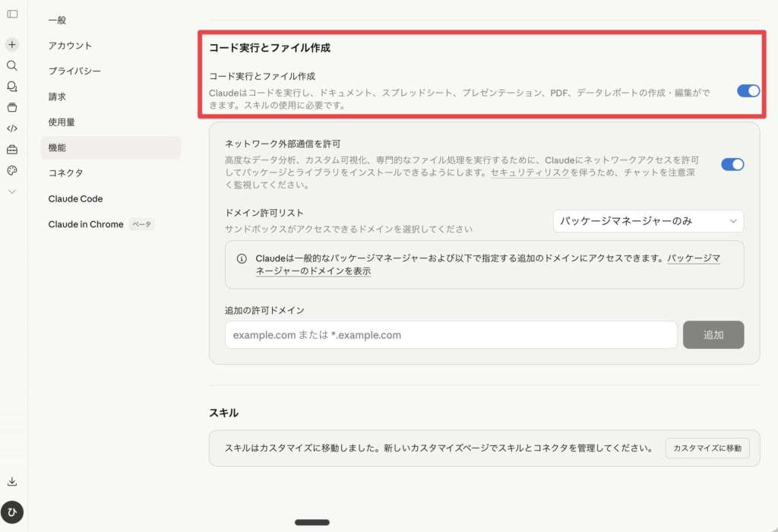
Task: Click the grayed 追加 button
Action: (713, 334)
